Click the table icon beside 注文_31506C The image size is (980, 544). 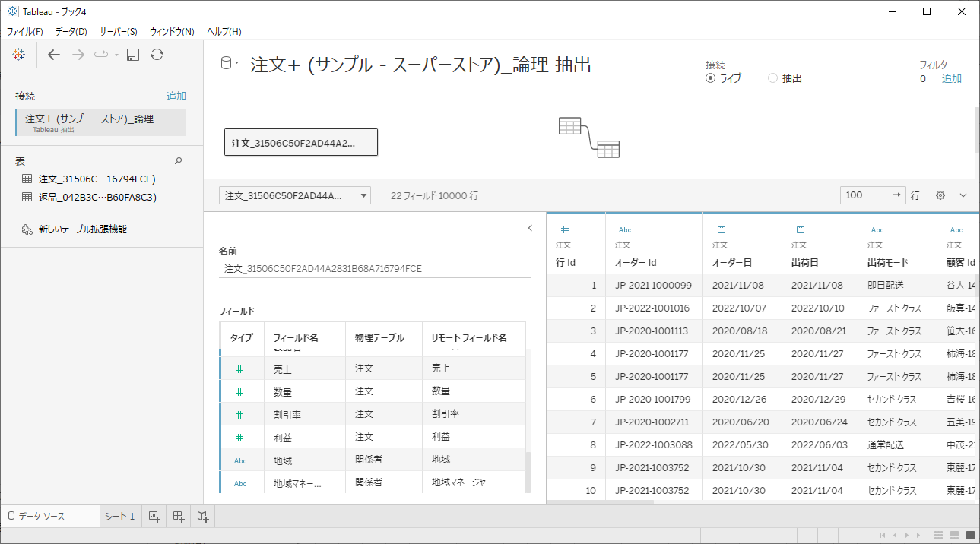(27, 179)
